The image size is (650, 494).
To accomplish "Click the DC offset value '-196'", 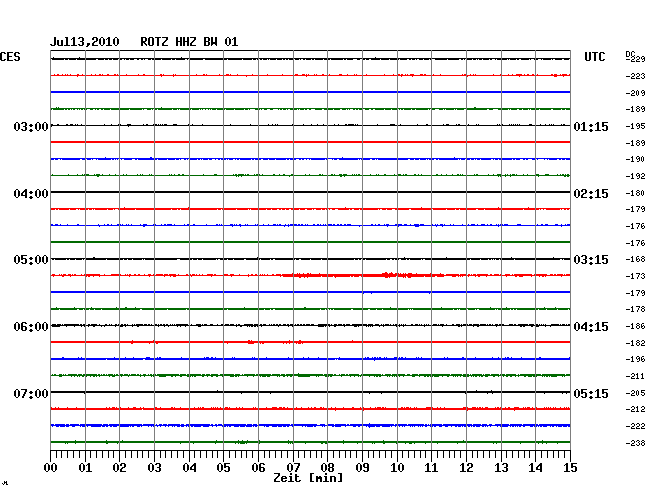I will pyautogui.click(x=635, y=359).
